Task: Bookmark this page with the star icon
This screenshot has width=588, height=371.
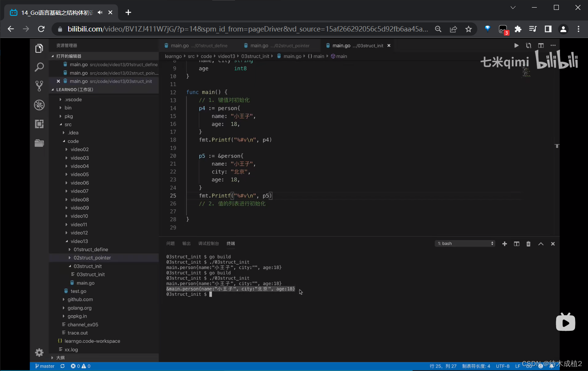Action: coord(469,29)
